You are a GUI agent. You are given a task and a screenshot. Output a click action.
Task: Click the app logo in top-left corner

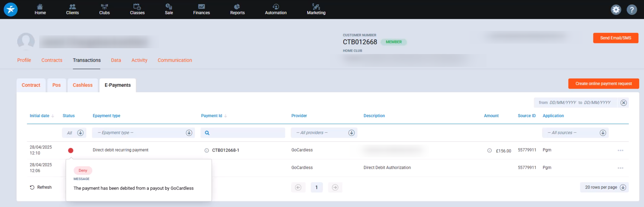click(x=11, y=10)
